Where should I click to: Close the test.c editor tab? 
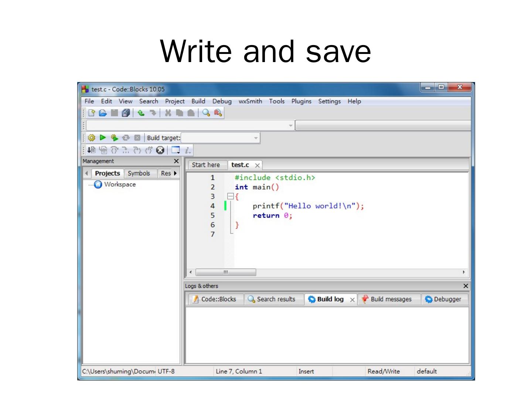(258, 166)
